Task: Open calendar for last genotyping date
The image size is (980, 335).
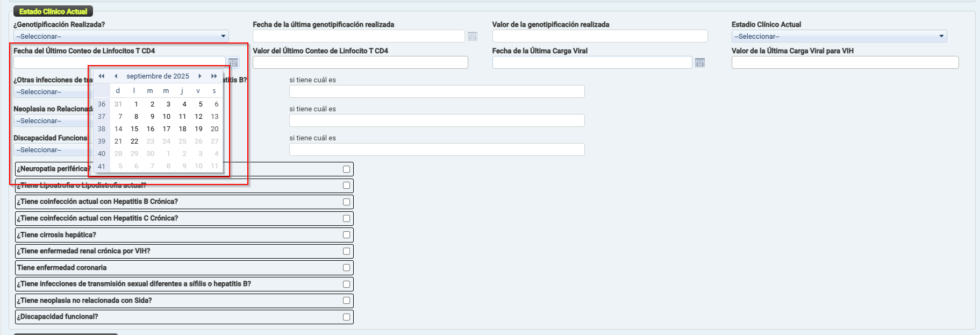Action: pyautogui.click(x=473, y=36)
